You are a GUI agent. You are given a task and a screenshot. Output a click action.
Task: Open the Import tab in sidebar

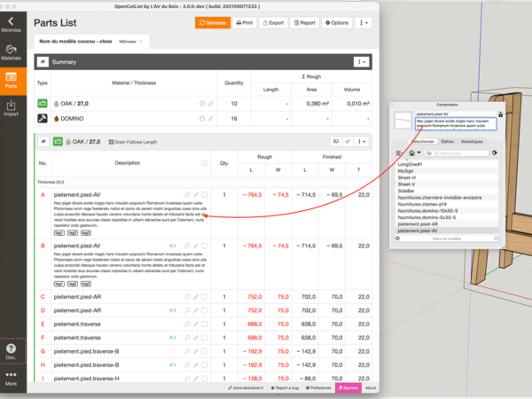pyautogui.click(x=12, y=106)
